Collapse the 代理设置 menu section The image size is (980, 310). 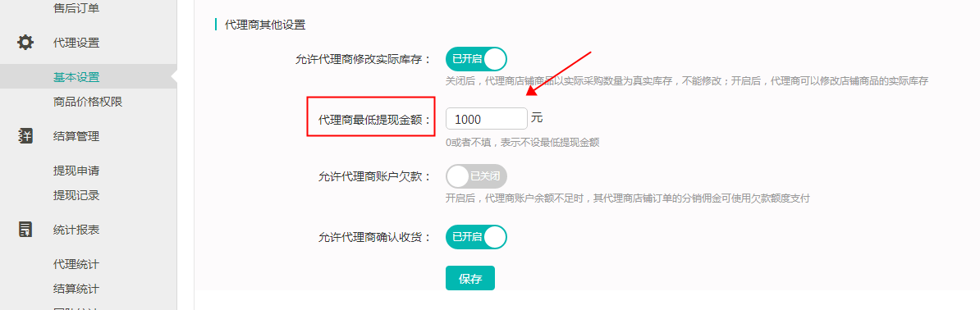[x=76, y=43]
